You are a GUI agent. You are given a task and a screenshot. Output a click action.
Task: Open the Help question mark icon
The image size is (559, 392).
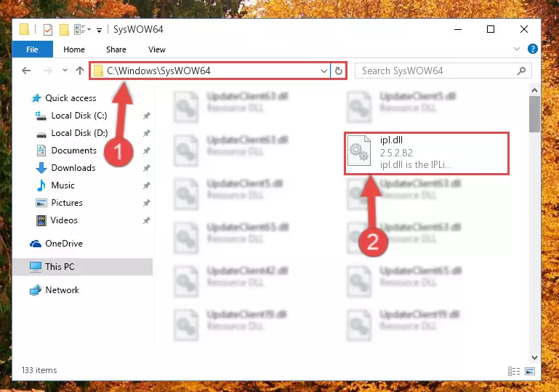tap(532, 49)
